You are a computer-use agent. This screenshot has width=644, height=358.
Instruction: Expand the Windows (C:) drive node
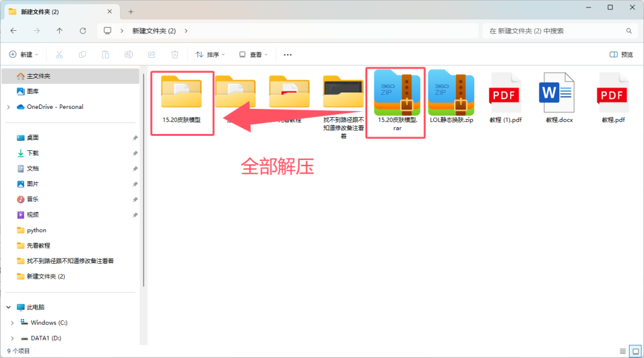point(13,323)
